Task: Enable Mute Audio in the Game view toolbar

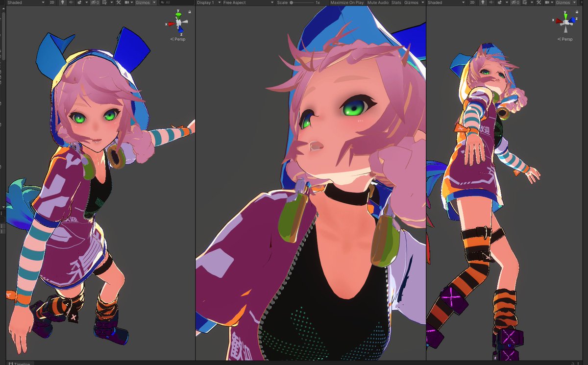Action: point(377,2)
